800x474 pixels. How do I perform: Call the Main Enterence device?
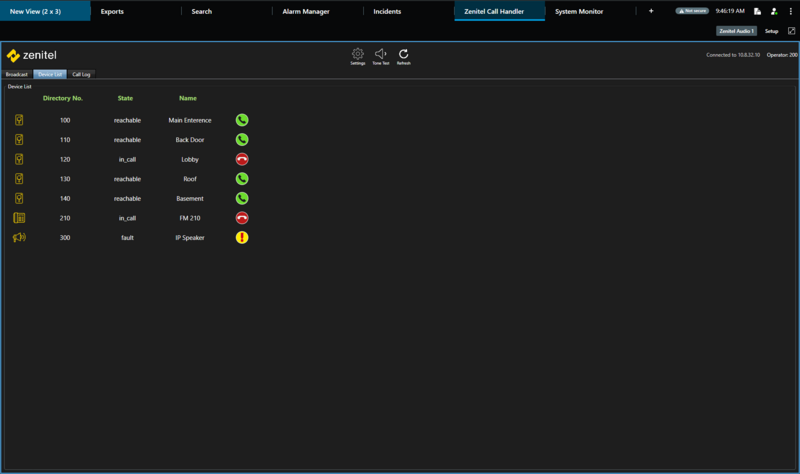tap(242, 120)
